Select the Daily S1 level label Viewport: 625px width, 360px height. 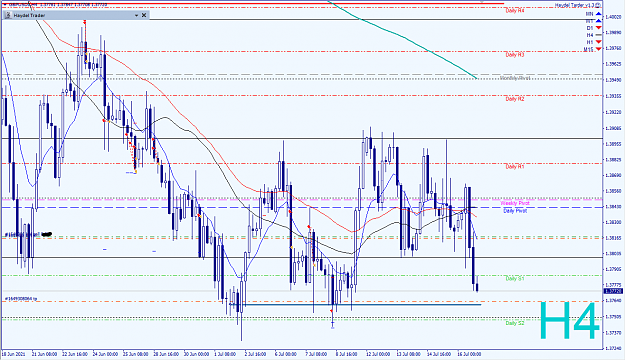515,279
